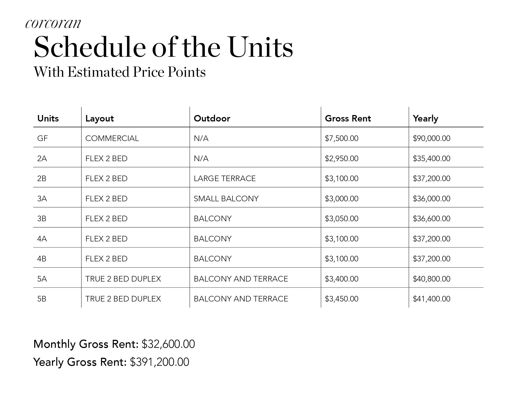
Task: Click the Outdoor column header
Action: (x=212, y=118)
